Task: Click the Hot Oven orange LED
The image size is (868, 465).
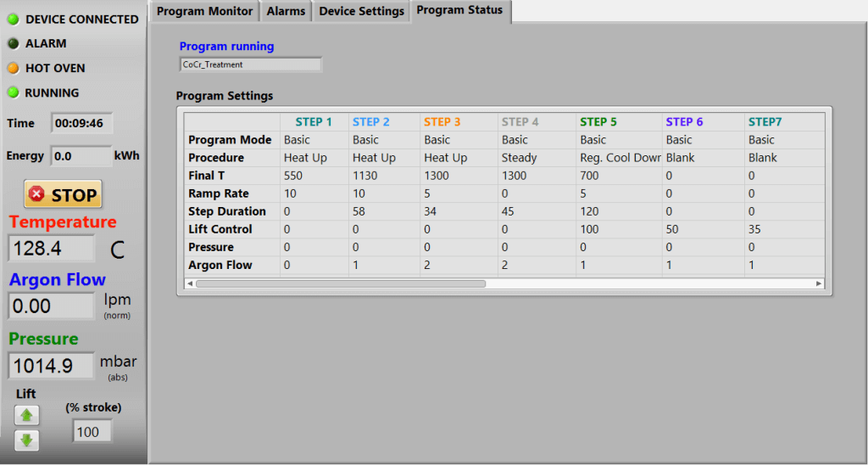Action: pyautogui.click(x=14, y=68)
